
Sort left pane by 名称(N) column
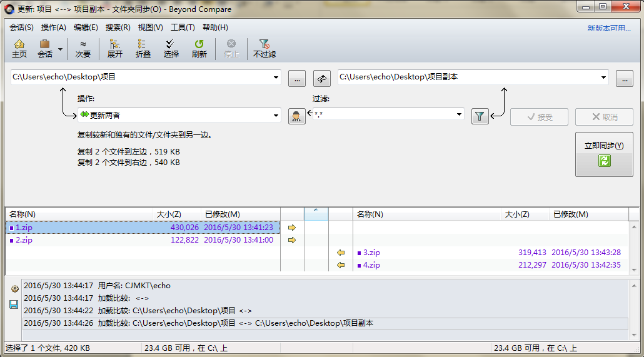tap(79, 214)
